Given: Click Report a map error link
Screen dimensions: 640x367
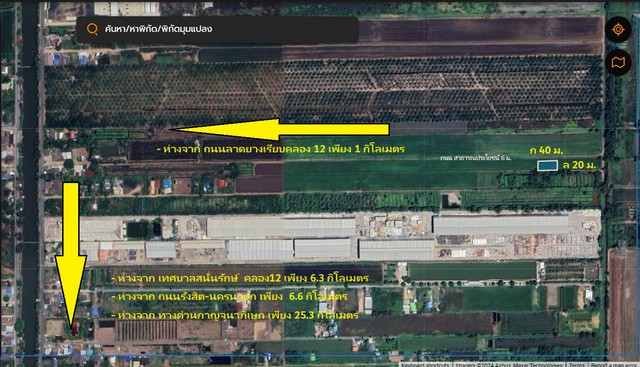Looking at the screenshot, I should (x=613, y=365).
